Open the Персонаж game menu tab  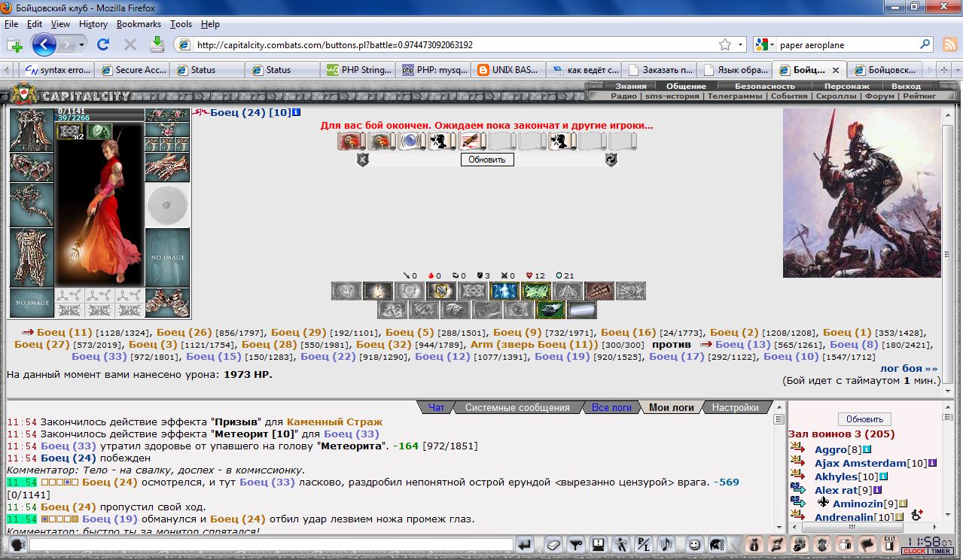[846, 87]
